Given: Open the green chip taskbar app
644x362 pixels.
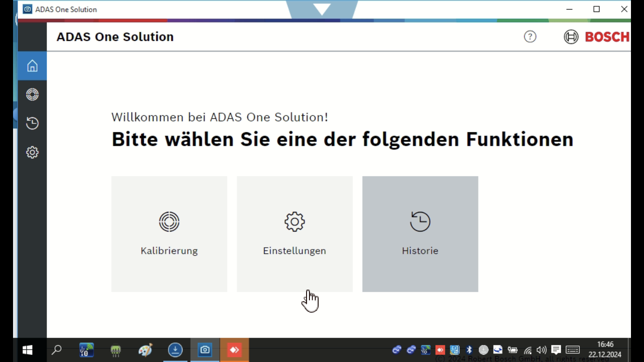Looking at the screenshot, I should 116,350.
